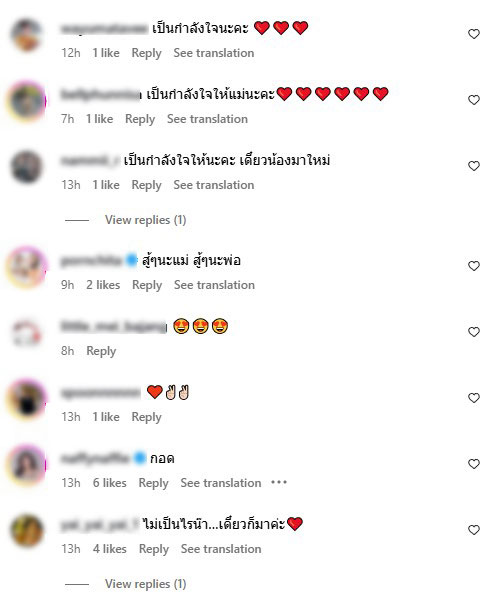Image resolution: width=486 pixels, height=611 pixels.
Task: Expand View replies under ไม่เป็นไรน้า comment
Action: coord(145,584)
